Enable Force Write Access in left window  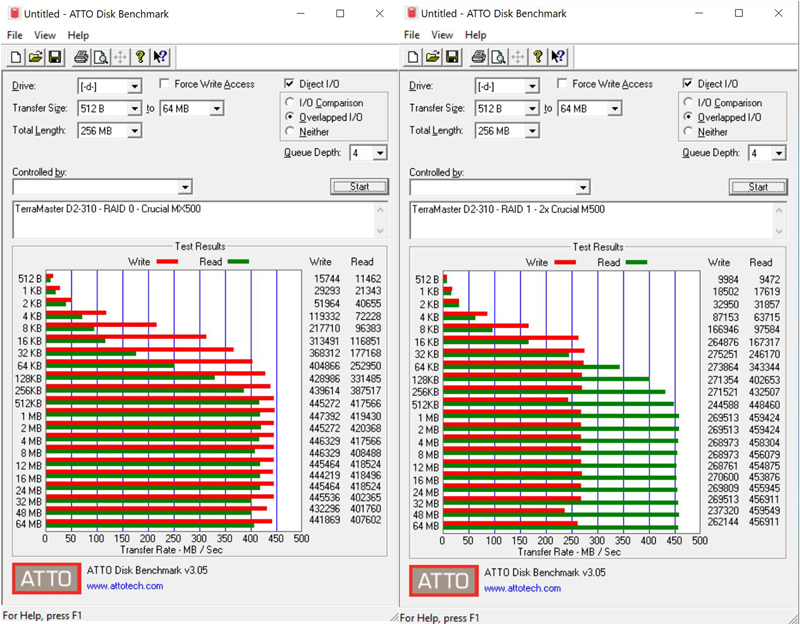pos(164,84)
